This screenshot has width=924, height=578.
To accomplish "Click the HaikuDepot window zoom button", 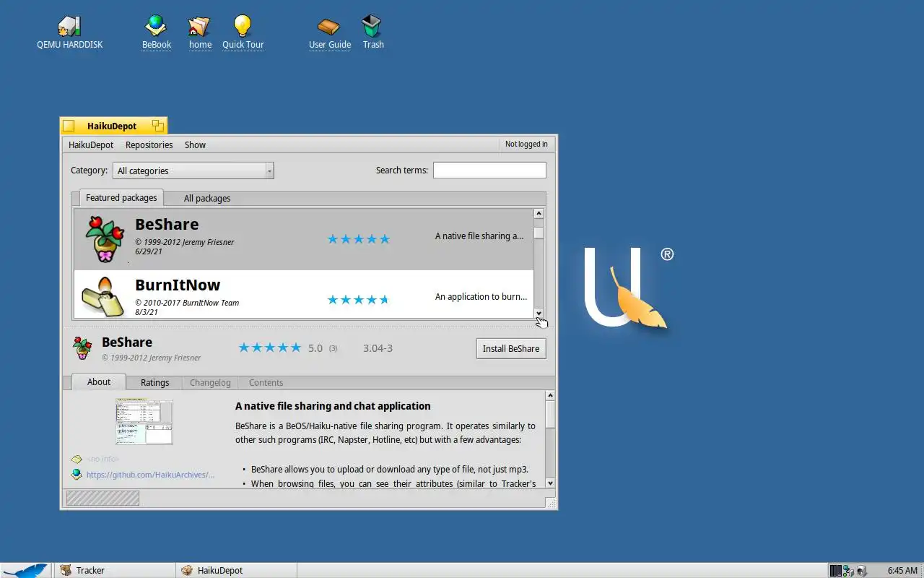I will 157,126.
